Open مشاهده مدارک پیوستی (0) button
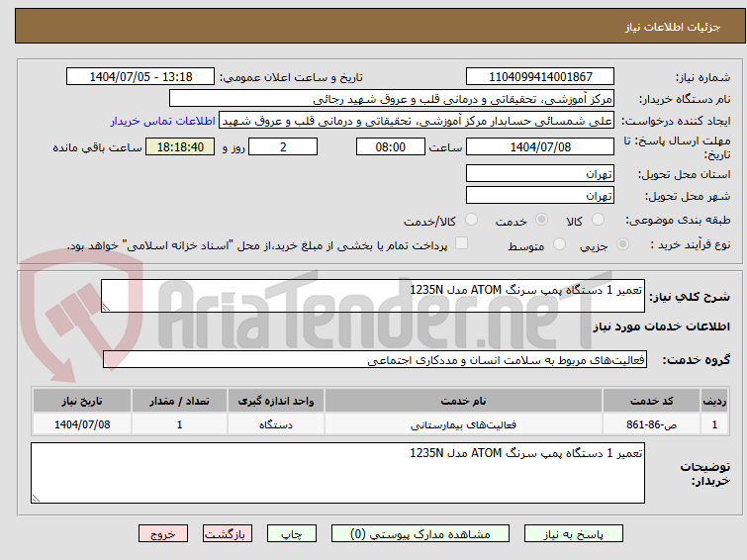747x560 pixels. pos(420,534)
